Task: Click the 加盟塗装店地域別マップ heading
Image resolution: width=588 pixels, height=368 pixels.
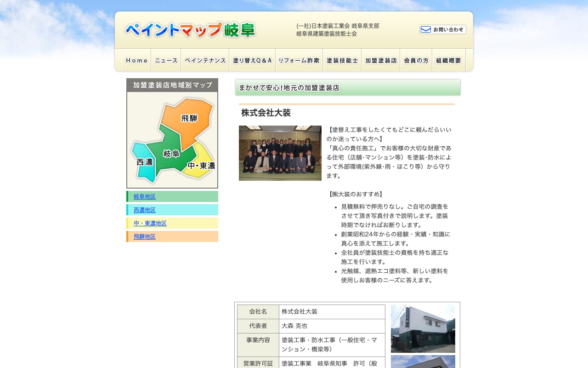Action: coord(172,85)
